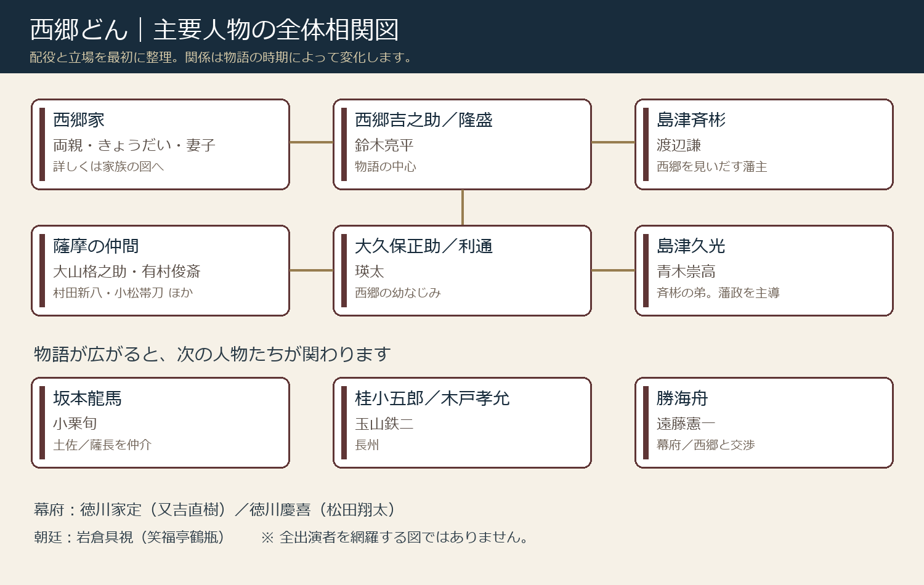924x585 pixels.
Task: Click the 桂小五郎／木戸孝允 card title
Action: click(x=432, y=398)
